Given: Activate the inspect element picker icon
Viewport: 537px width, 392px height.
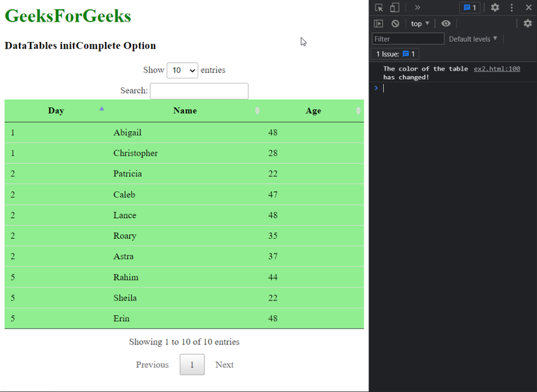Looking at the screenshot, I should click(379, 8).
